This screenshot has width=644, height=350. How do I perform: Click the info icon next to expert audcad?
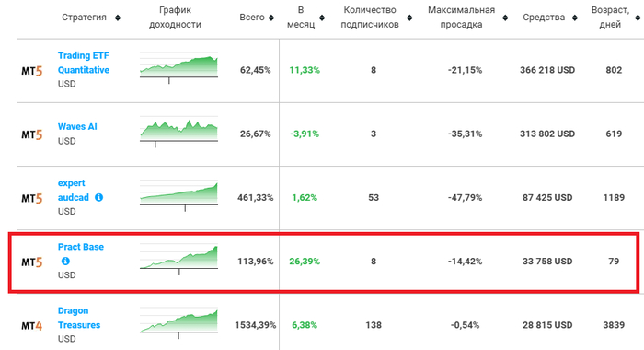pos(99,197)
